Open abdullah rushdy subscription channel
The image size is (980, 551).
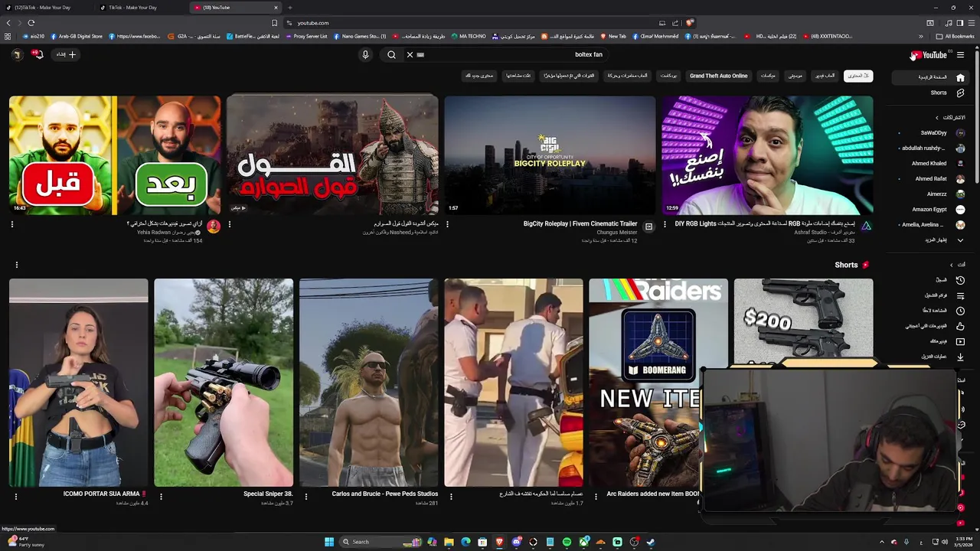(x=932, y=148)
